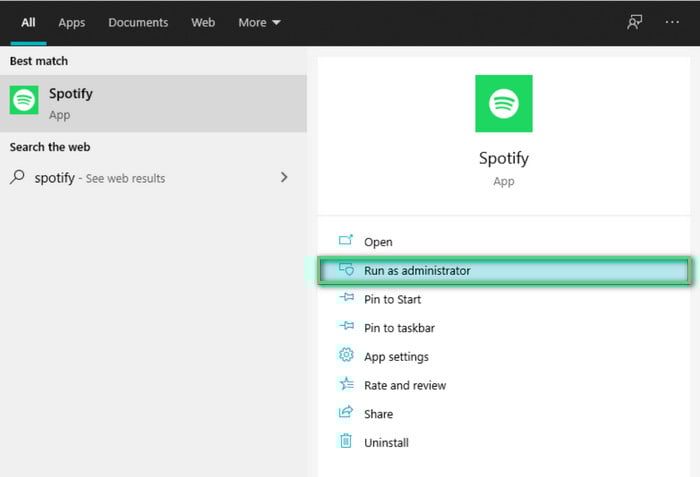
Task: Click the Uninstall trash can icon
Action: coord(346,440)
